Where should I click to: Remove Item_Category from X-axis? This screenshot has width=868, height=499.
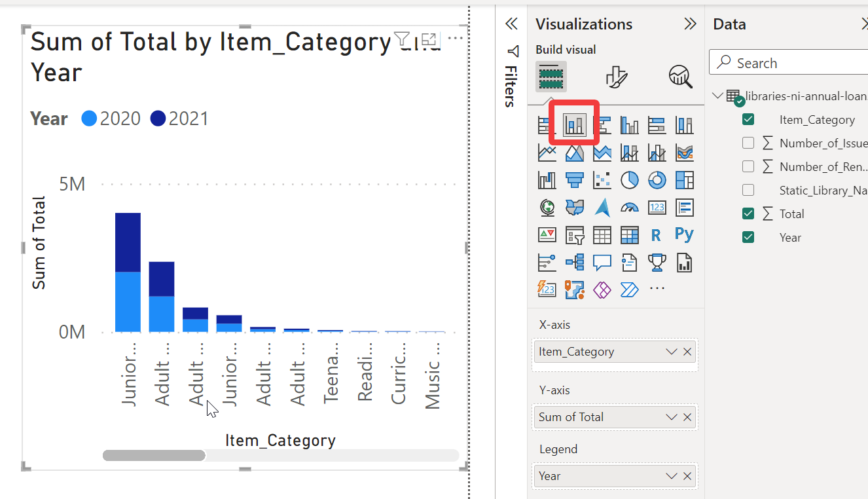(x=687, y=352)
